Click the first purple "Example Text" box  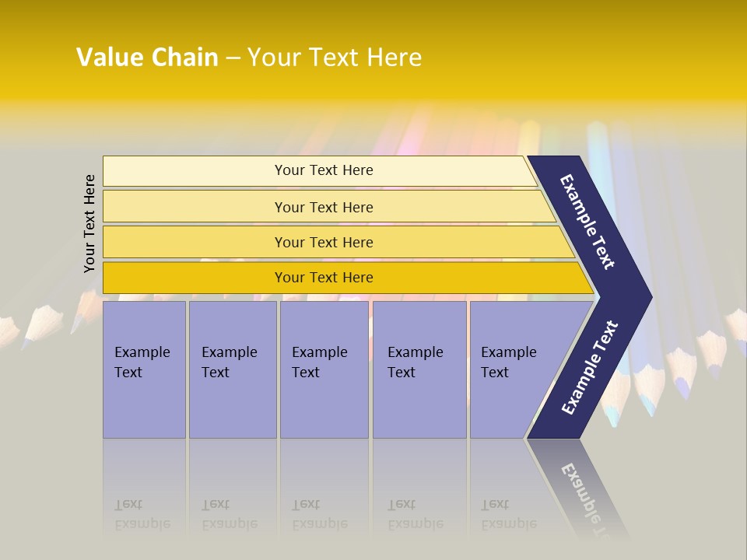pos(144,368)
